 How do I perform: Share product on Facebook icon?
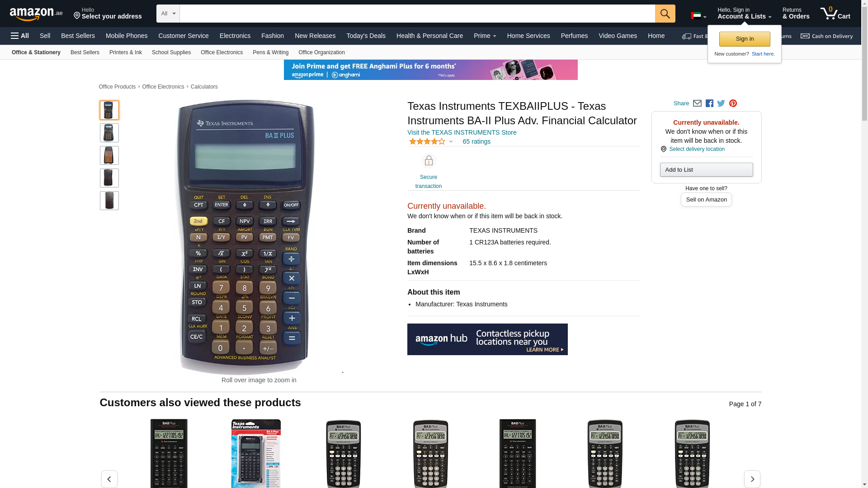(x=709, y=103)
